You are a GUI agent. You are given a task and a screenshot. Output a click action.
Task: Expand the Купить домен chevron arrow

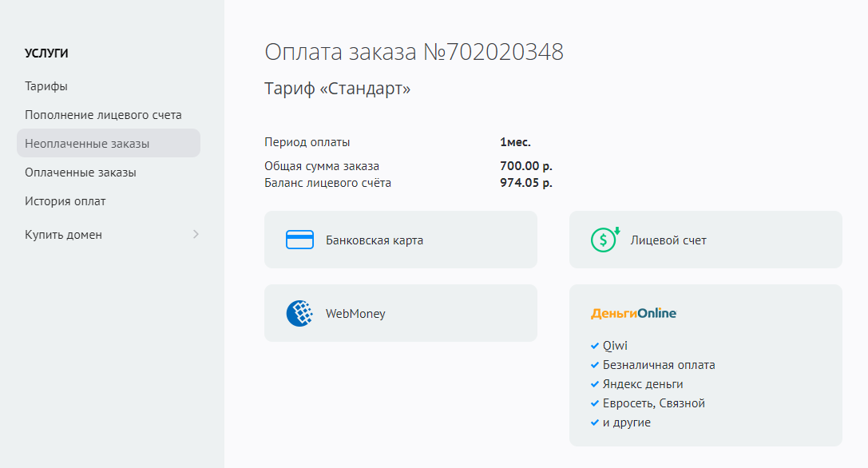[x=196, y=235]
